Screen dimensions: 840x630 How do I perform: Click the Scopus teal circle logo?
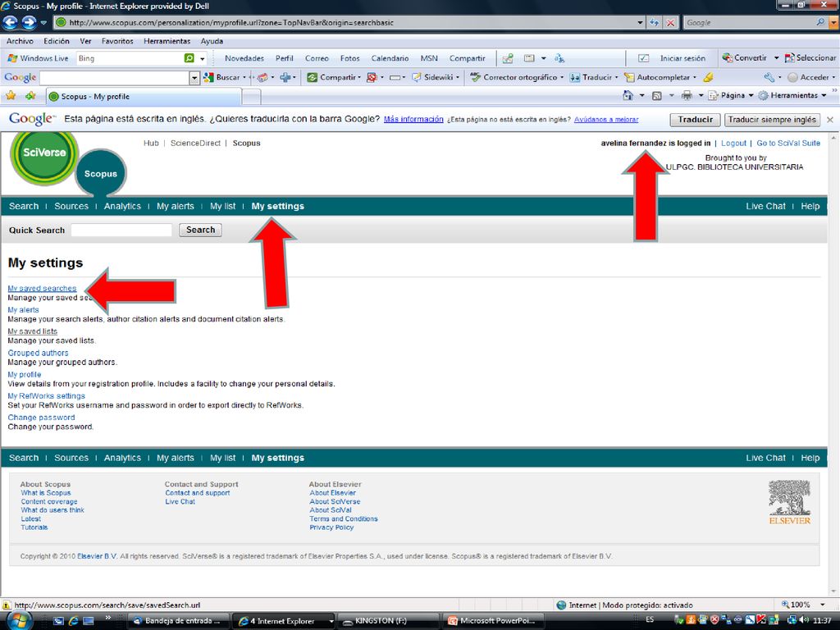(100, 174)
